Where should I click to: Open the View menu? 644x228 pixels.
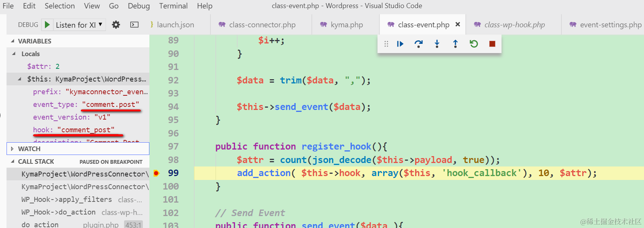tap(92, 6)
